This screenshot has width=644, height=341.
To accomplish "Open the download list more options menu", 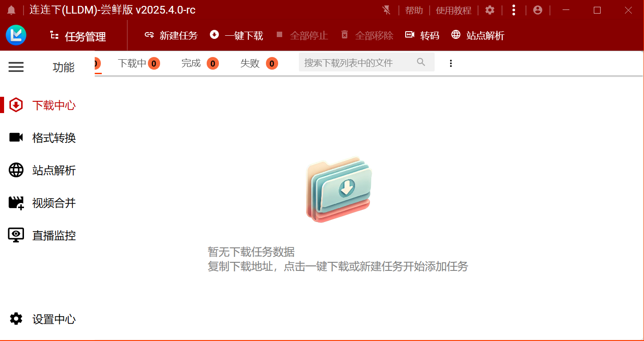I will pos(450,63).
